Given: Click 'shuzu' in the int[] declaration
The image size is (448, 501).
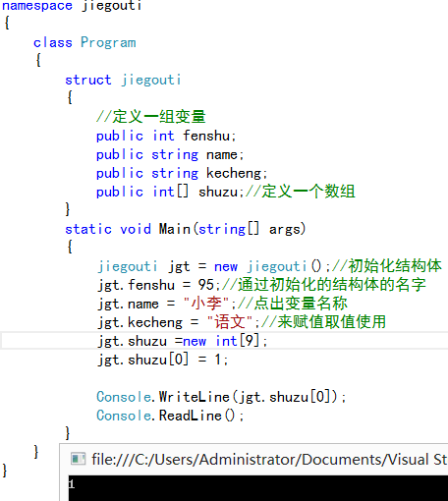Looking at the screenshot, I should 218,192.
